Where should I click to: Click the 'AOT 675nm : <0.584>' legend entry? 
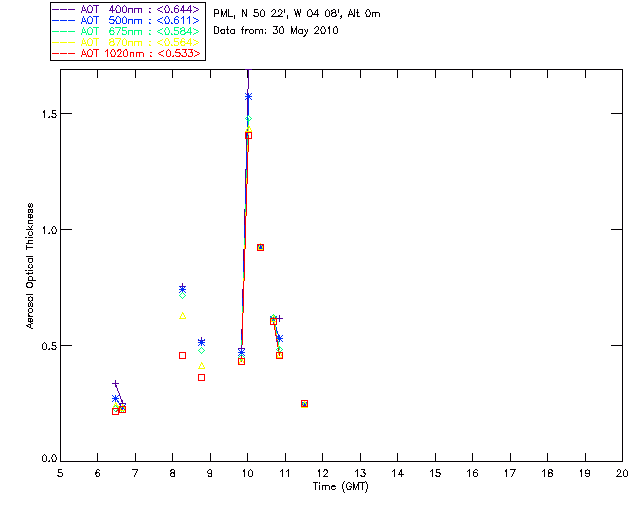(127, 31)
